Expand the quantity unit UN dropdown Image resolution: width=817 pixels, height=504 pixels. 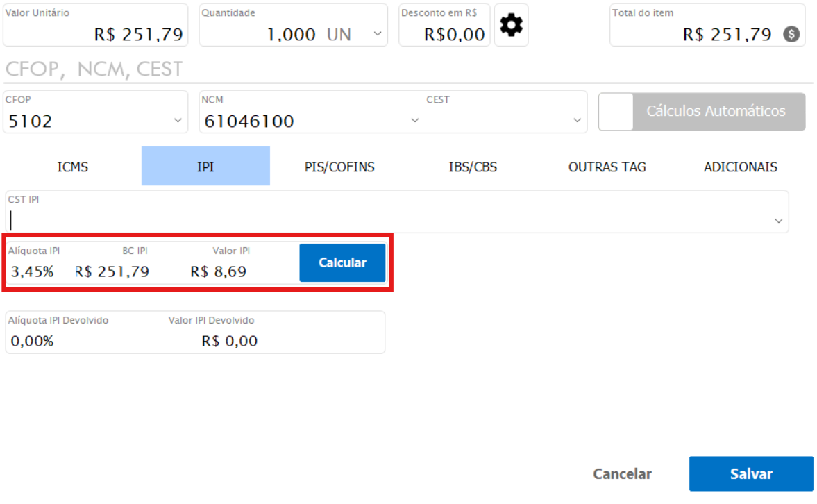pyautogui.click(x=378, y=34)
